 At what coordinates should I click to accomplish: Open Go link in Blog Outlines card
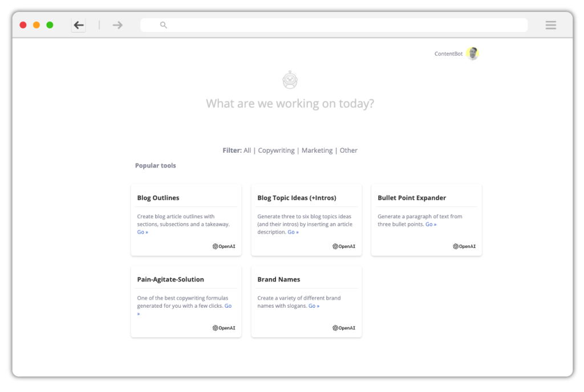click(x=143, y=232)
